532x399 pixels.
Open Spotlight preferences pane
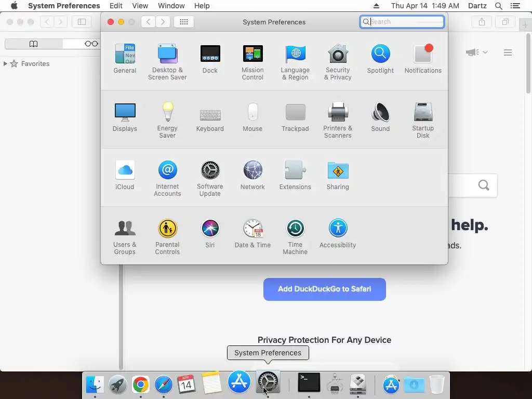(x=380, y=59)
